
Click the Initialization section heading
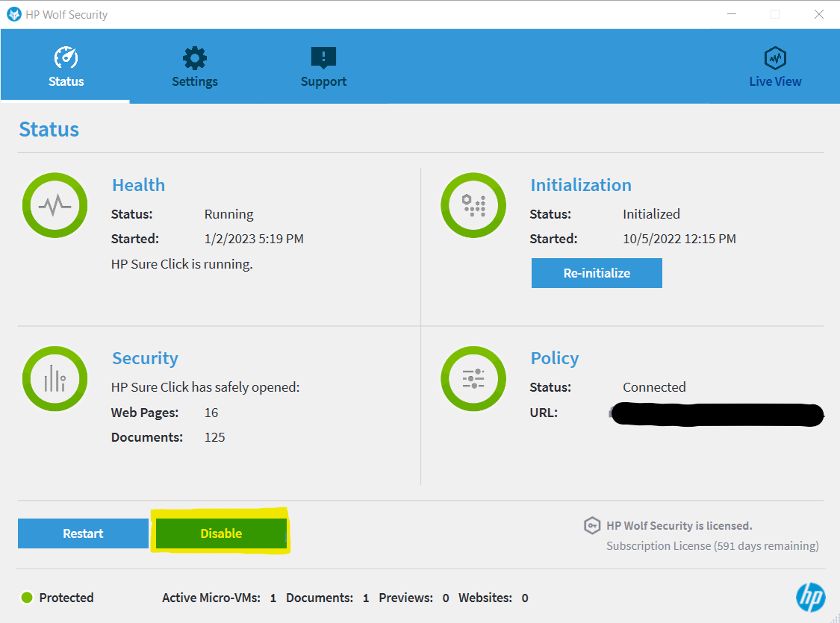580,185
